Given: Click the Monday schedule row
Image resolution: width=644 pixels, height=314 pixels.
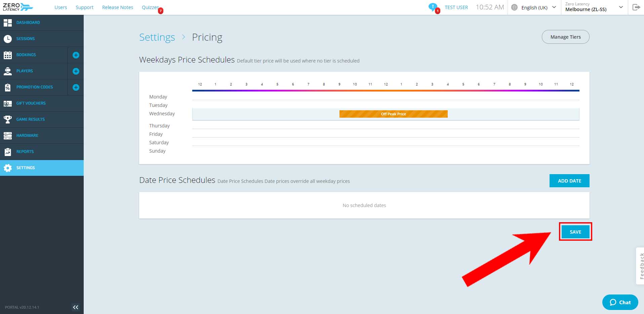Looking at the screenshot, I should pyautogui.click(x=386, y=96).
